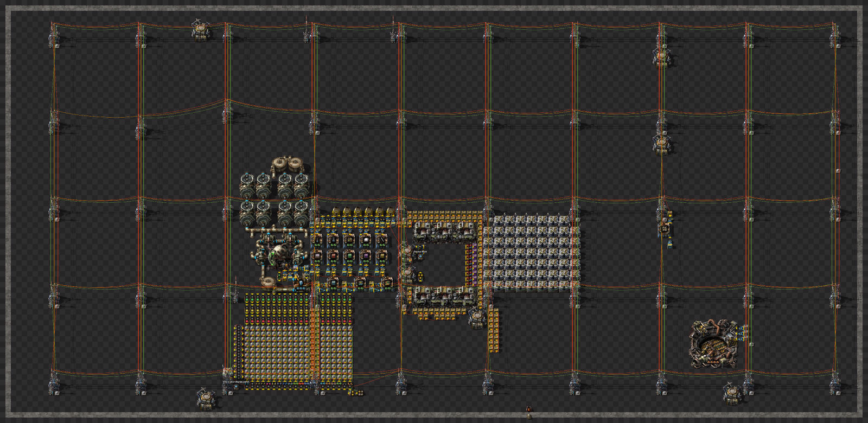The width and height of the screenshot is (868, 423).
Task: Select the top-row assembler with a rod icon
Action: [381, 239]
